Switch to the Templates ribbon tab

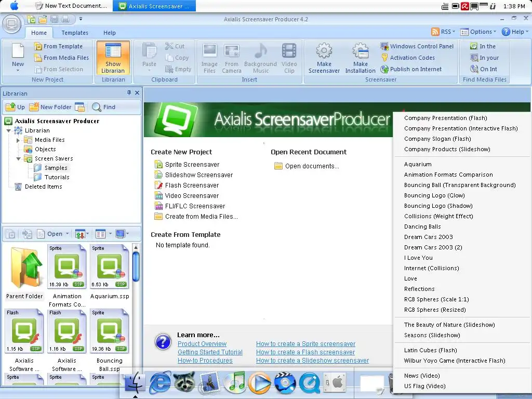(75, 33)
